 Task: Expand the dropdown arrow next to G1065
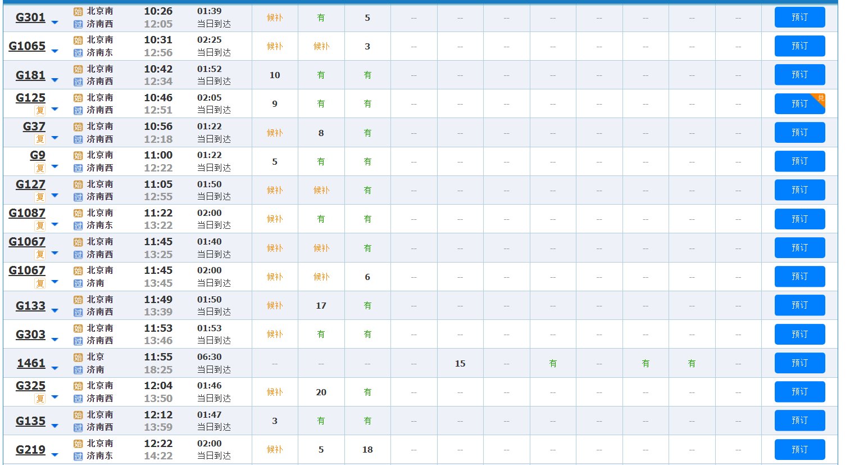point(54,51)
